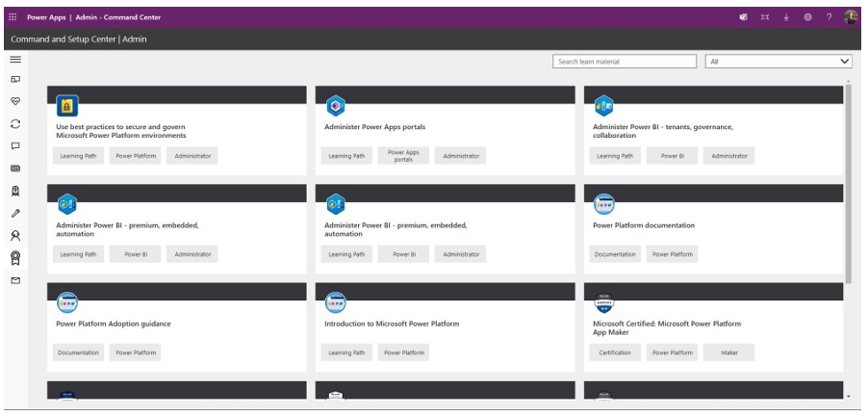This screenshot has width=868, height=416.
Task: Click the scroll down arrow of scrollbar
Action: pos(848,396)
